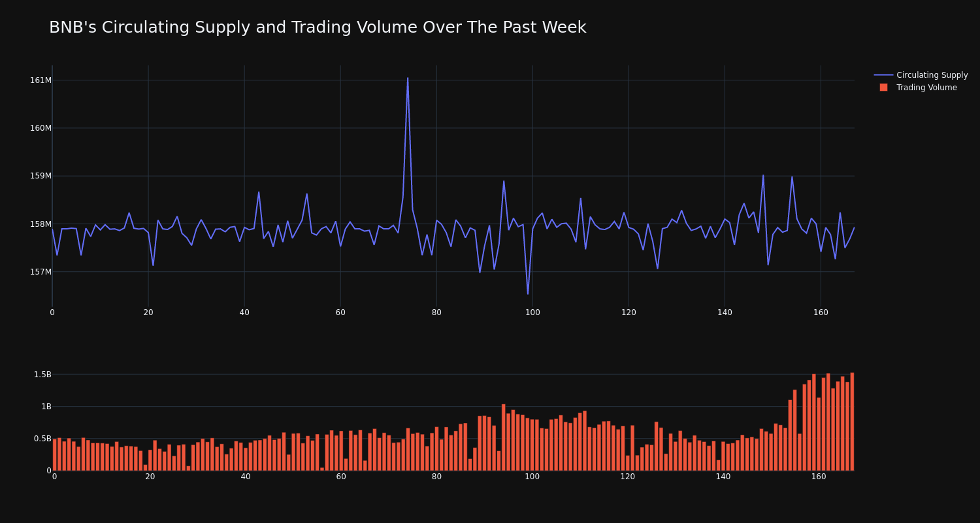Click x-axis label 140 on the volume chart
This screenshot has width=980, height=523.
723,477
